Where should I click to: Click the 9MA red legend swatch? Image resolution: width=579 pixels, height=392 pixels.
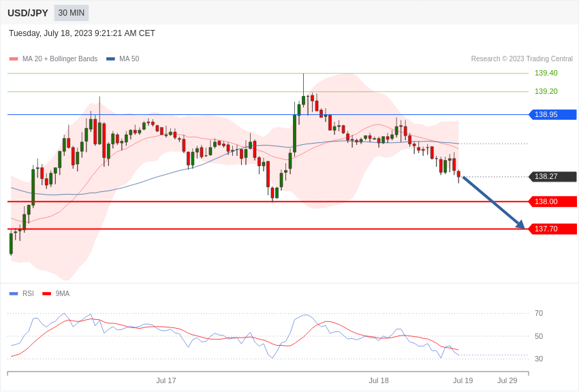[47, 293]
